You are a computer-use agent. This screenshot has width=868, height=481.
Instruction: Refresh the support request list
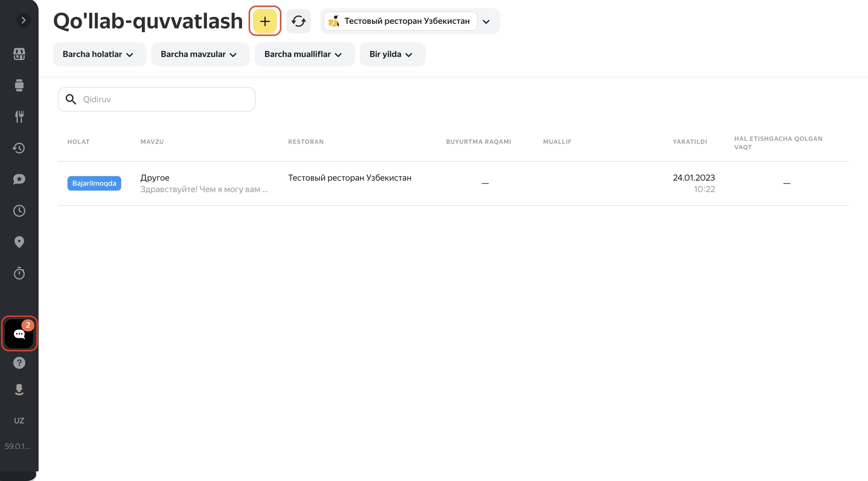(x=299, y=21)
